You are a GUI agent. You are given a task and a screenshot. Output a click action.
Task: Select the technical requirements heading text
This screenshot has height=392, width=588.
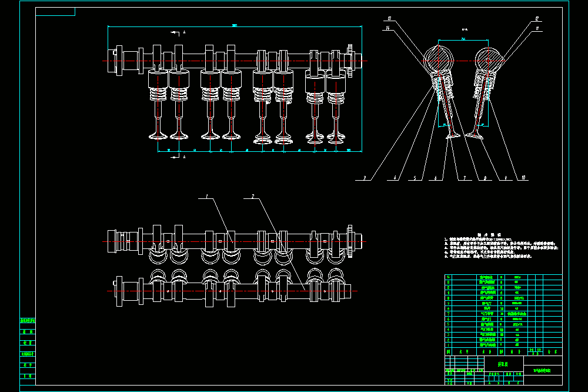click(489, 235)
